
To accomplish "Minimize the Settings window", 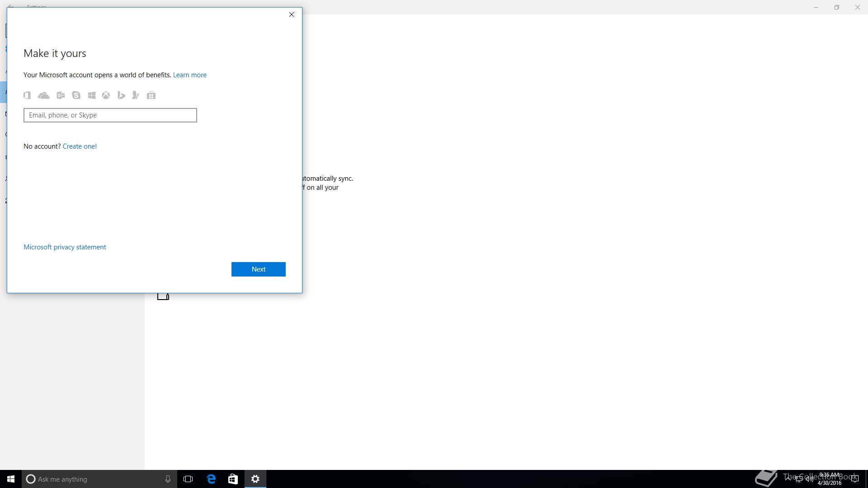I will (816, 7).
